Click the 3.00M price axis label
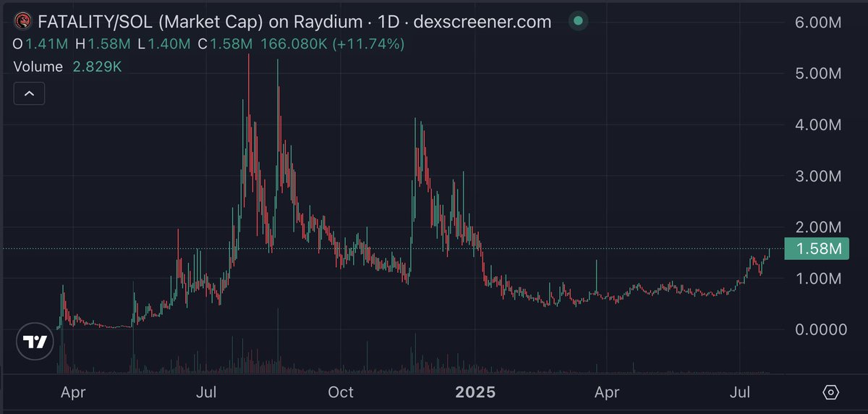Image resolution: width=868 pixels, height=414 pixels. tap(817, 176)
